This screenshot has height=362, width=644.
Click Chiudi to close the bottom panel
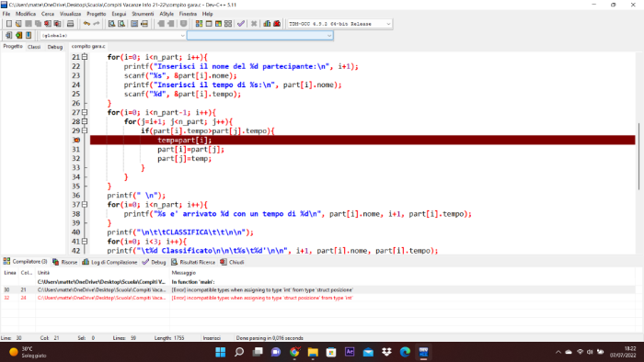pos(232,262)
